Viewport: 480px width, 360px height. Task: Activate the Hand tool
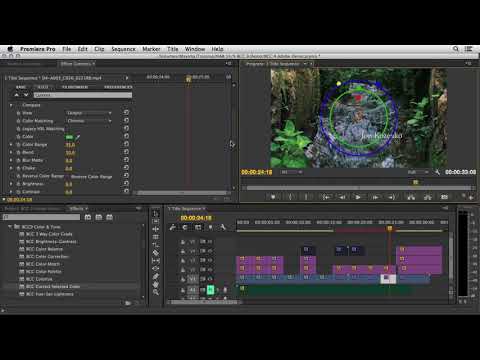click(x=156, y=284)
